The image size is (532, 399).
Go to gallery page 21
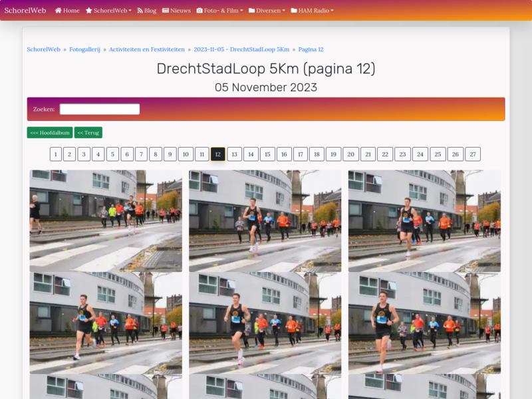pyautogui.click(x=368, y=154)
